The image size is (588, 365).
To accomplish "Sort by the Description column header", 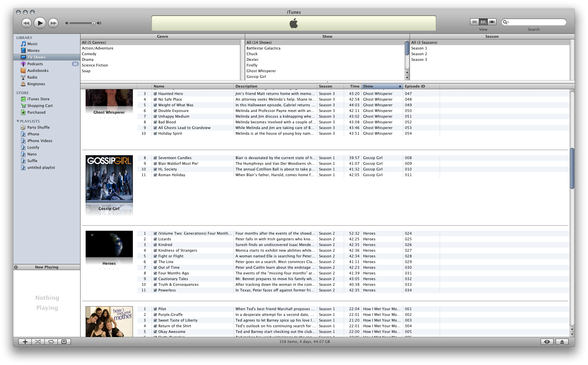I will pyautogui.click(x=275, y=86).
